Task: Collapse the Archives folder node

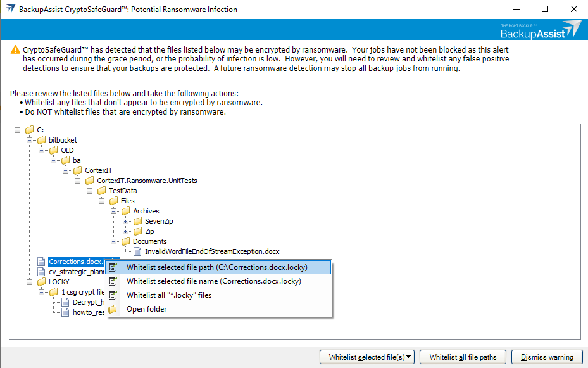Action: (113, 211)
